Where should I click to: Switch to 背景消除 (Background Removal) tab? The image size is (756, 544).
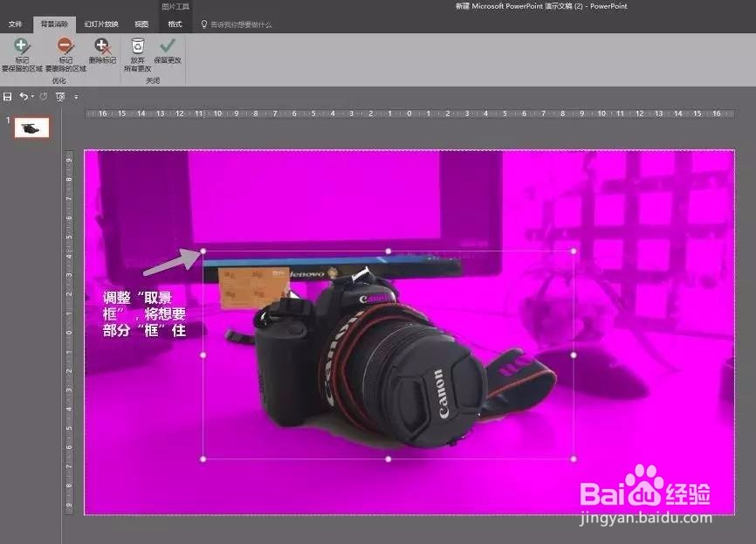click(x=54, y=24)
